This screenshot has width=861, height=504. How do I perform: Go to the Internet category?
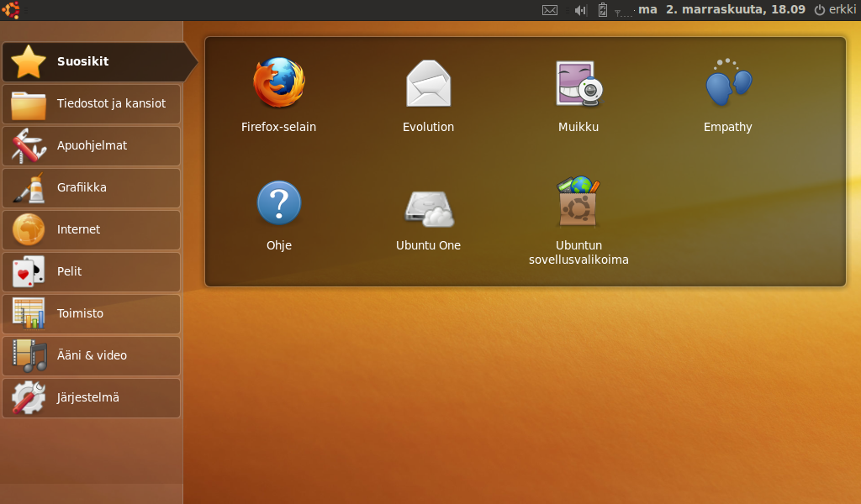coord(91,229)
